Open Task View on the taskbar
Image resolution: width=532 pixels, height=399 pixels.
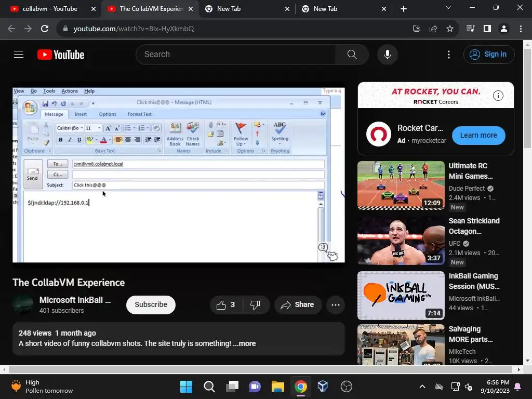click(x=232, y=387)
